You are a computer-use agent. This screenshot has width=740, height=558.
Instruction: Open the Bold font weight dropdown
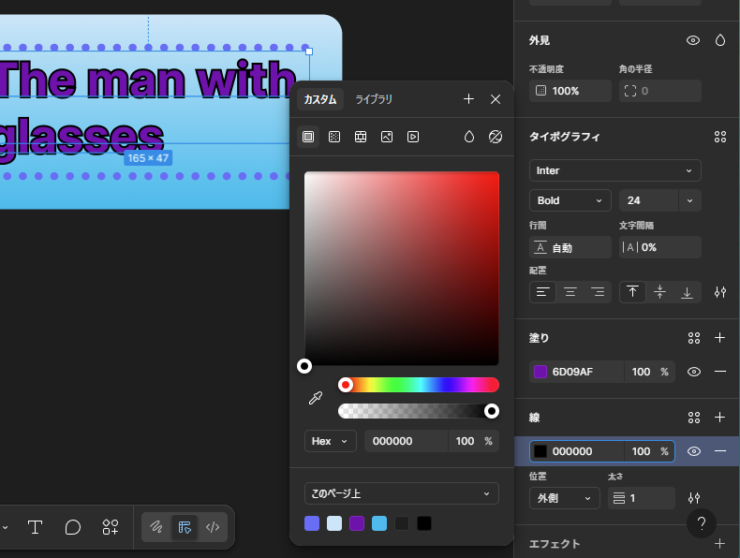click(x=570, y=201)
